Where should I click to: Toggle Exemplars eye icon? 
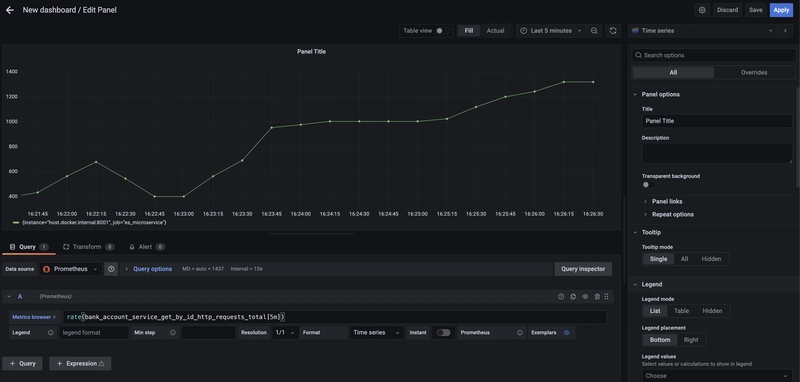[566, 333]
